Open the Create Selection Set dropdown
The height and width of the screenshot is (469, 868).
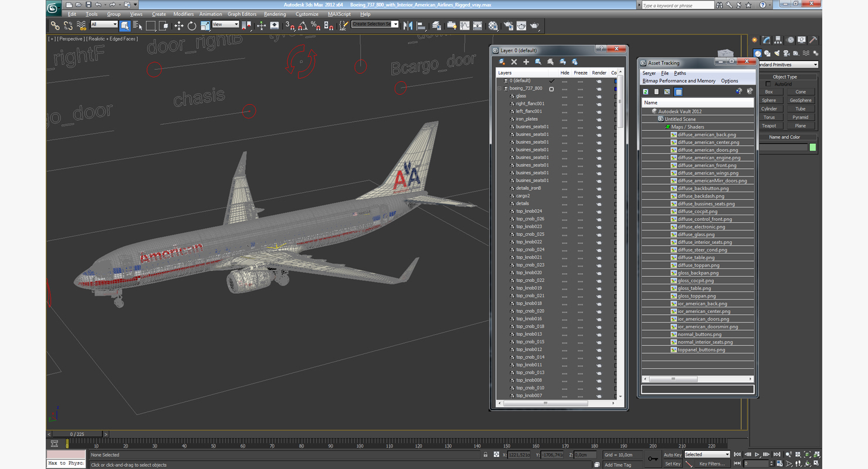375,24
